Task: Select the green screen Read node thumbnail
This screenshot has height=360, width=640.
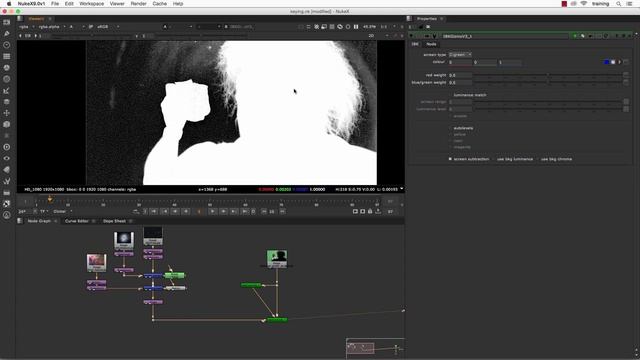Action: click(277, 258)
